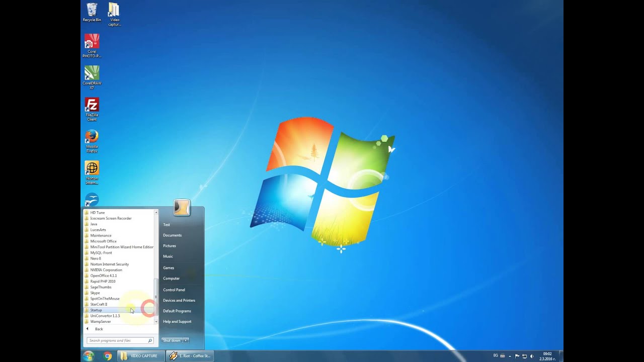Select the Corel PHOTO-PAINT desktop shortcut
The height and width of the screenshot is (362, 644).
tap(92, 46)
